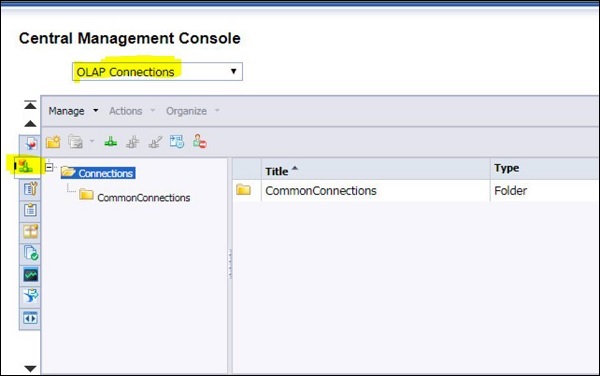Click the sidebar wrench settings icon
Viewport: 600px width, 376px height.
click(x=30, y=188)
